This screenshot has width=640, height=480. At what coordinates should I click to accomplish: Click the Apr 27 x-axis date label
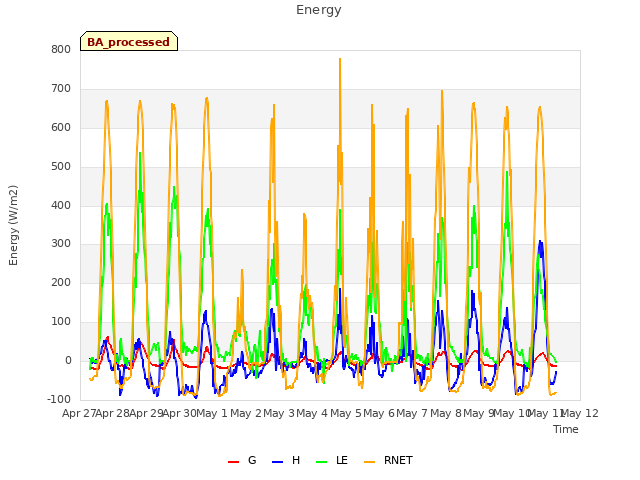tap(79, 413)
